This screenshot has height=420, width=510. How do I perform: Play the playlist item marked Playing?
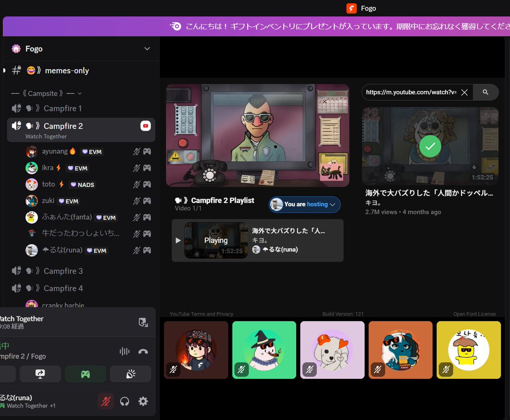click(x=216, y=240)
